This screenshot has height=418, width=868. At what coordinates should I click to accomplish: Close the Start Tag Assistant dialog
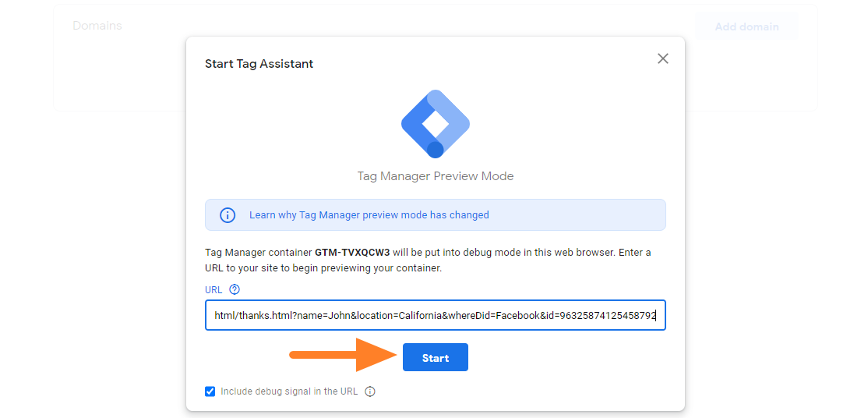coord(663,58)
